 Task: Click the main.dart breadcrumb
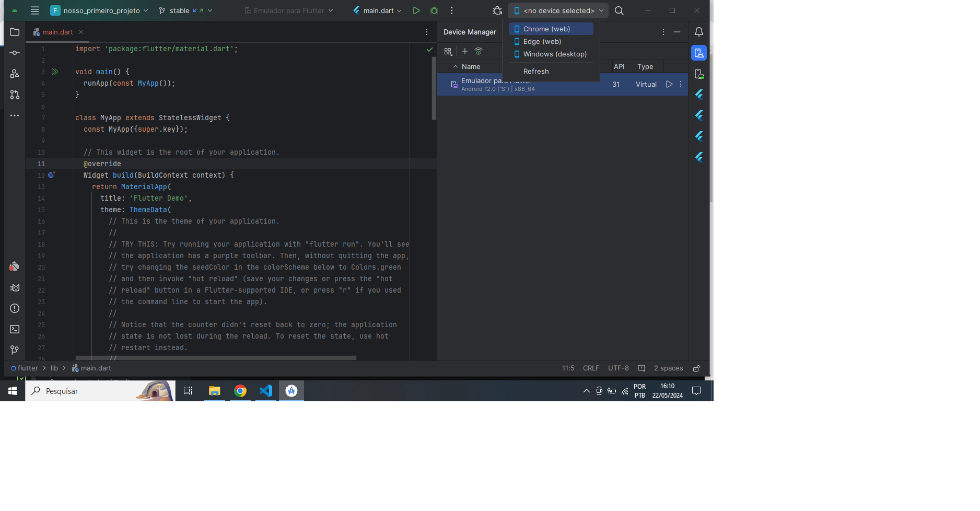click(x=91, y=368)
